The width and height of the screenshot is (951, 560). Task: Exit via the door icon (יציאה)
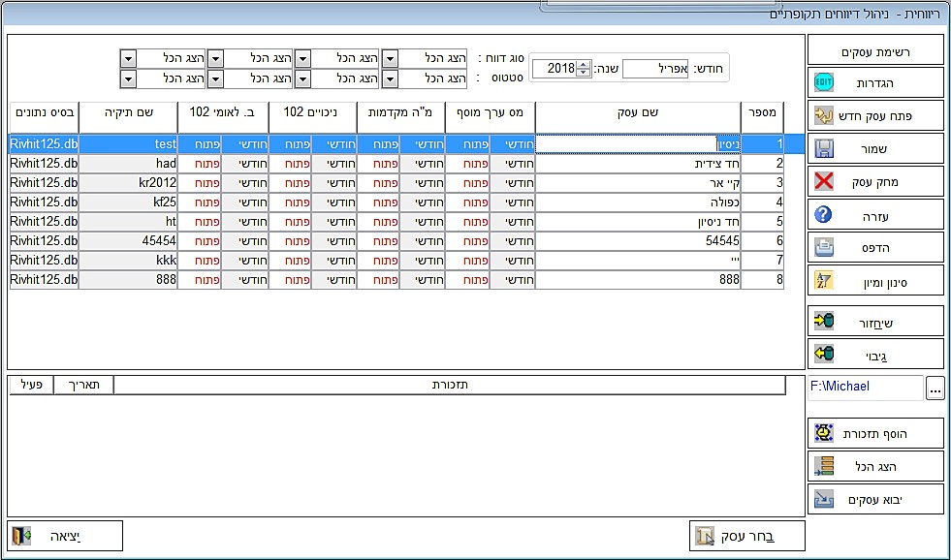21,536
